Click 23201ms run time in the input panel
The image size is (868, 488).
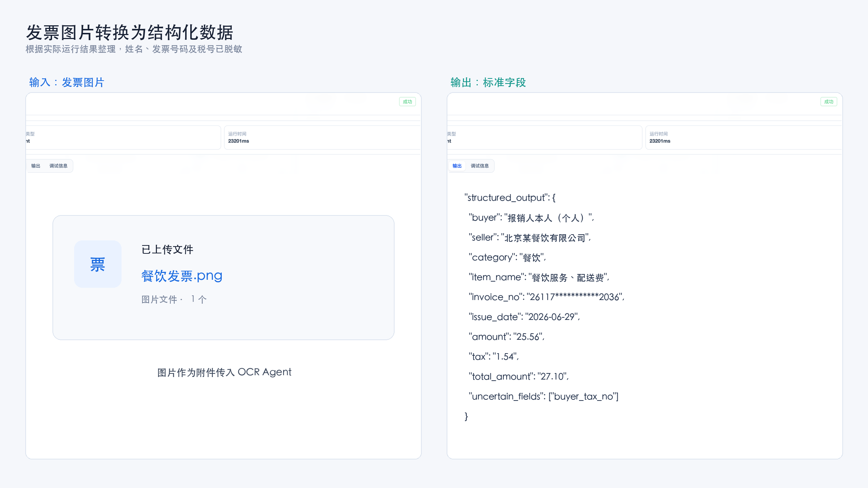point(239,141)
